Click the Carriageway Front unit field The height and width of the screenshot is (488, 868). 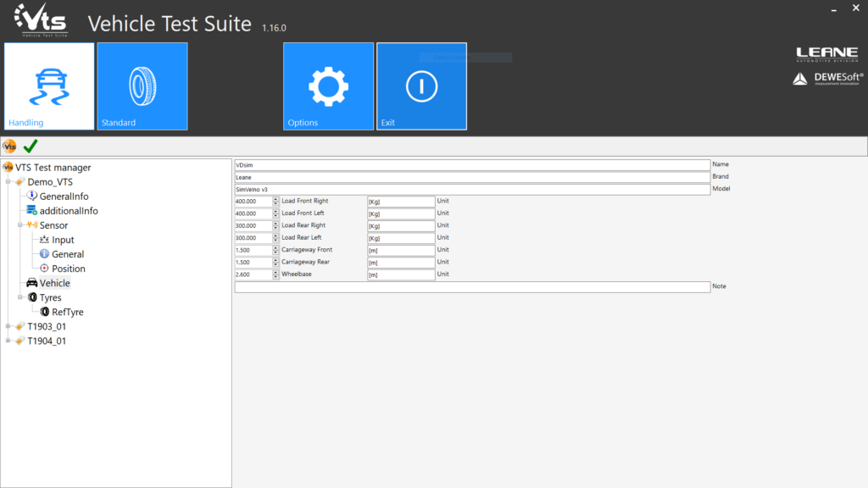(x=400, y=251)
